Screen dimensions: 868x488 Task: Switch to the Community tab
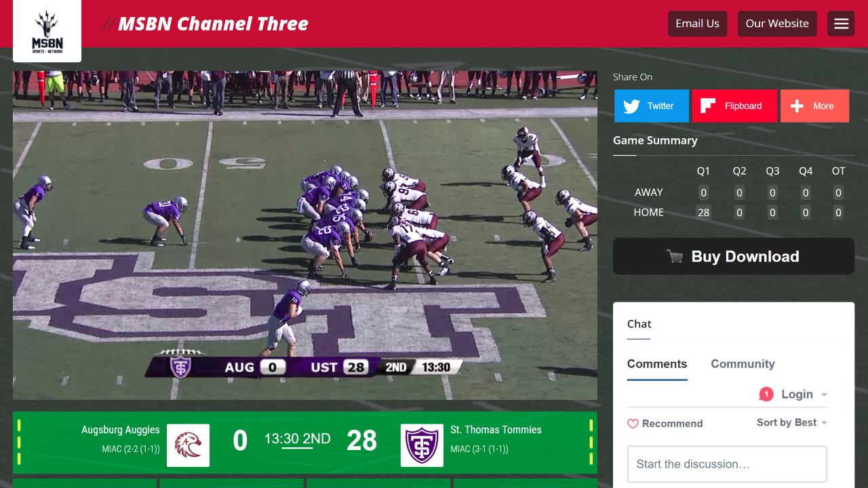point(743,364)
